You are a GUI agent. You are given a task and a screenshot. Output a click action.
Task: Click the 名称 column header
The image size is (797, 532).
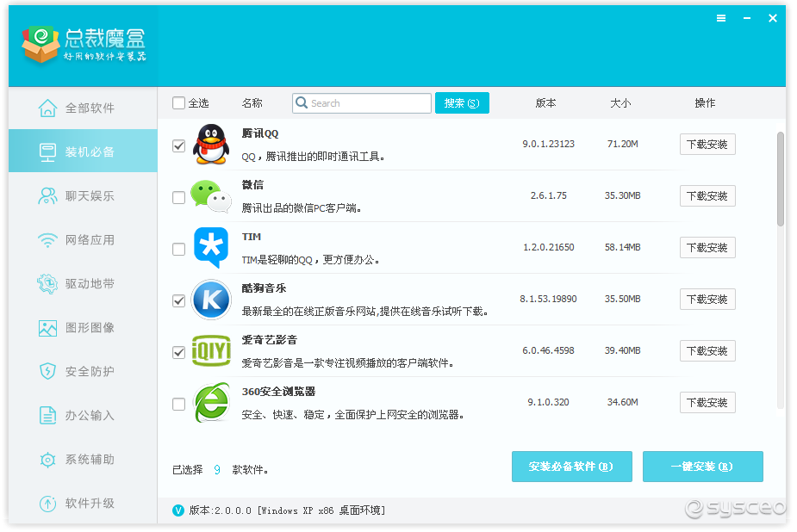[252, 103]
